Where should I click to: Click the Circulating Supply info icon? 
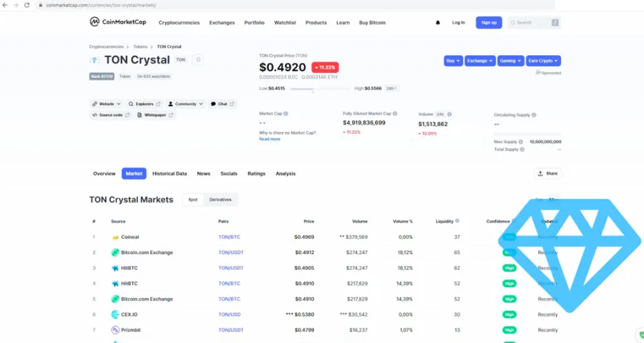click(534, 115)
